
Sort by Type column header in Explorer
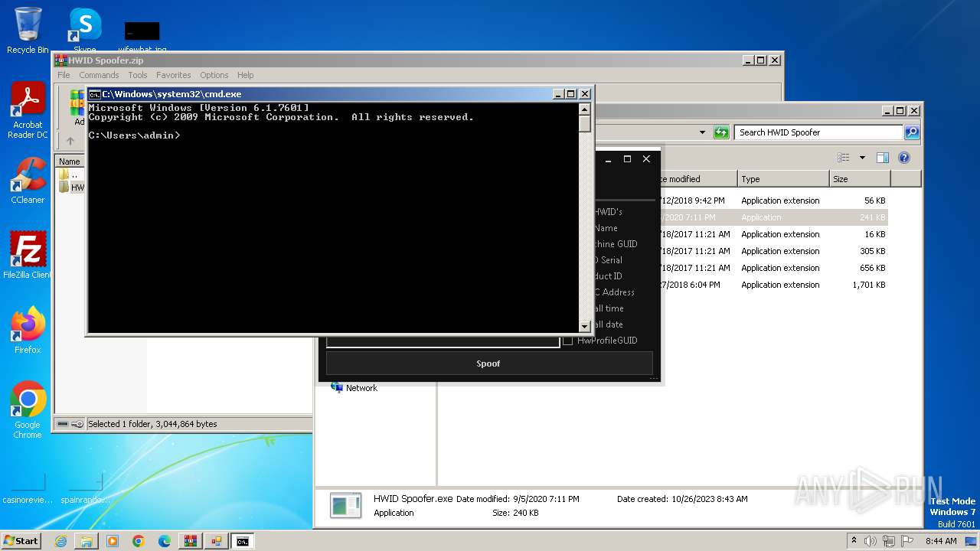pos(783,179)
